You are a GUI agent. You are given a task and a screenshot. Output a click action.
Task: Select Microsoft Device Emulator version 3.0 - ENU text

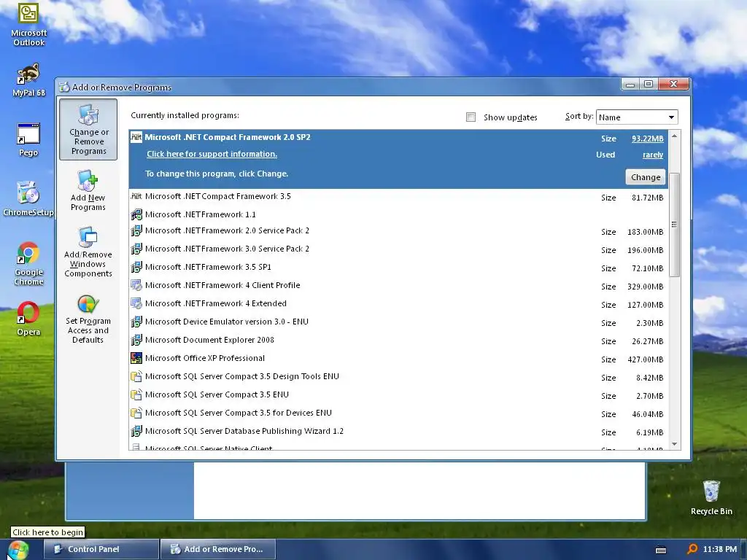[227, 322]
